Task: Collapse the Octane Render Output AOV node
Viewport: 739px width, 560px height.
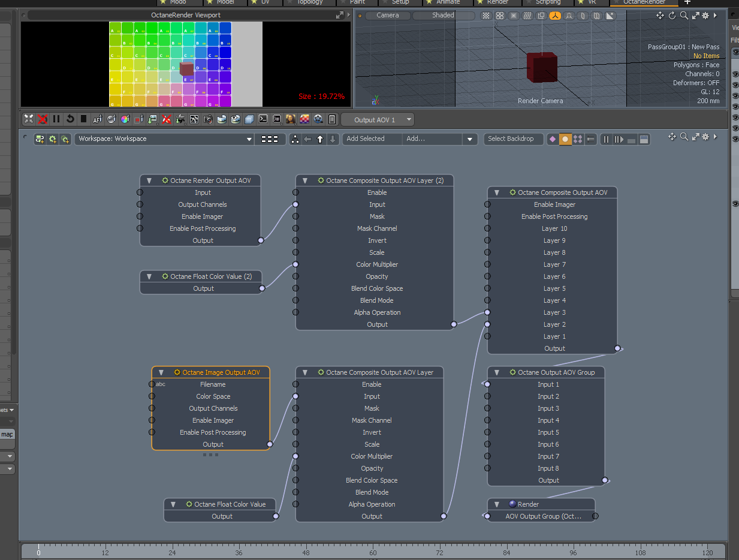Action: (x=149, y=180)
